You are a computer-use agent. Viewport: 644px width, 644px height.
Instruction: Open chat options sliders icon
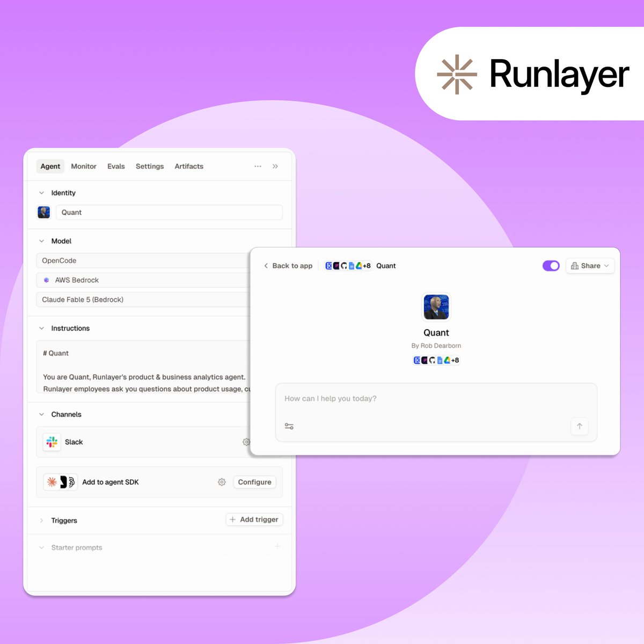coord(289,427)
